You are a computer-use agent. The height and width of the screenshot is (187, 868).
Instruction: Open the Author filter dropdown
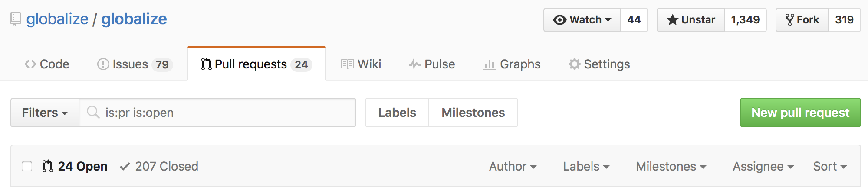coord(513,166)
